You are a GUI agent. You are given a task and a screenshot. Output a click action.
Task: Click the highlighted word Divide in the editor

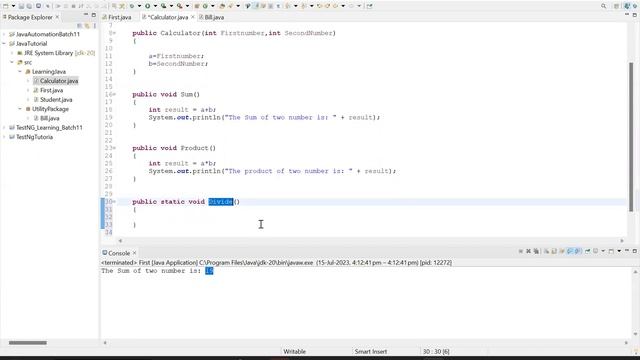click(x=220, y=202)
